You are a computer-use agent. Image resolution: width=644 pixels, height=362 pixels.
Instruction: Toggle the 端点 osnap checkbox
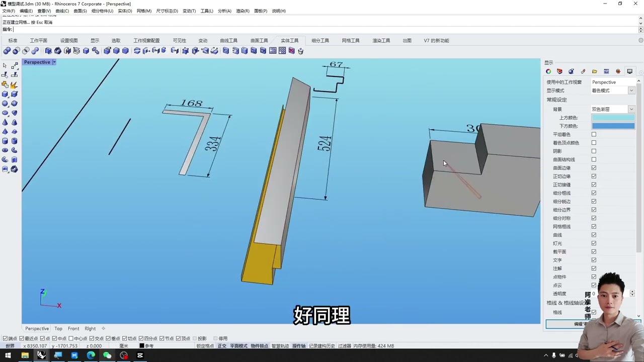(x=5, y=338)
